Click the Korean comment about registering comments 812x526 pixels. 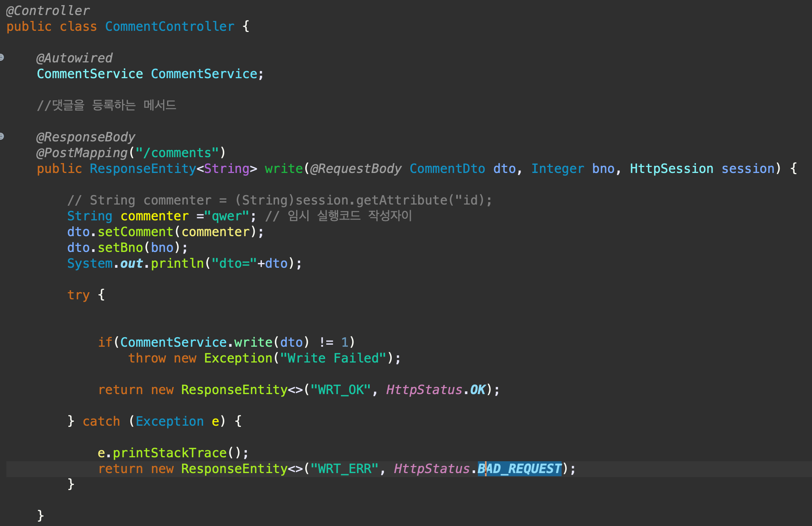point(107,105)
